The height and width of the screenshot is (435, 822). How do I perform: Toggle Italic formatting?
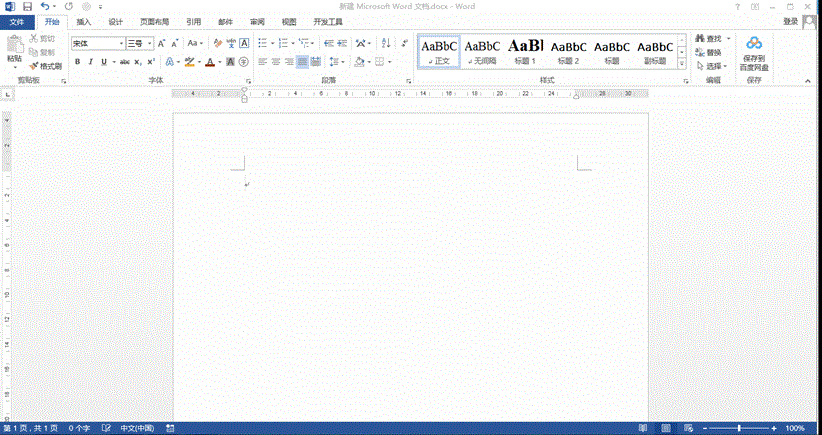click(x=91, y=62)
